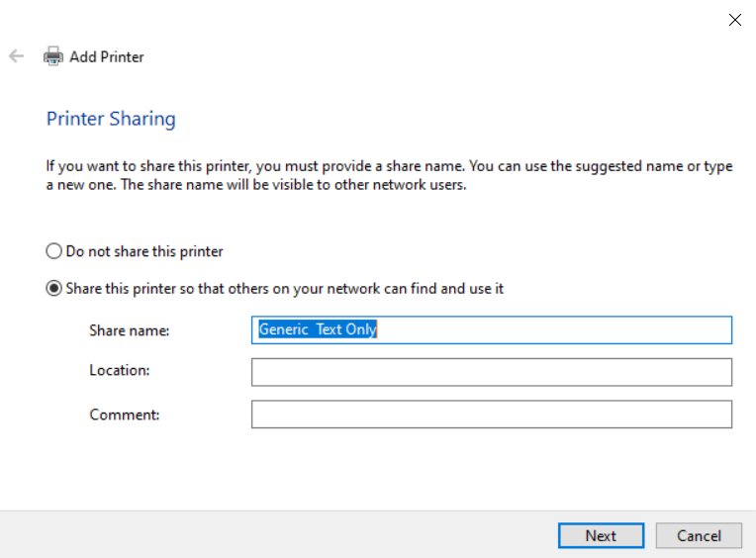Click the highlighted 'Generic Text Only' text
756x558 pixels.
click(x=318, y=329)
